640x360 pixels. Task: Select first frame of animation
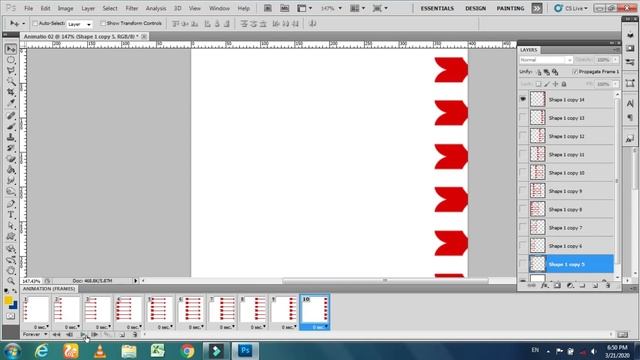pyautogui.click(x=56, y=335)
